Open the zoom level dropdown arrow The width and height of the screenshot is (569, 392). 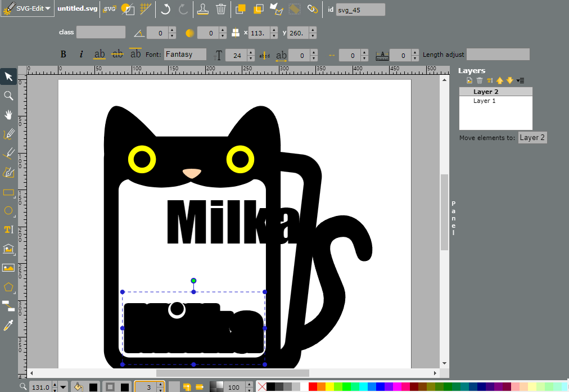point(63,388)
